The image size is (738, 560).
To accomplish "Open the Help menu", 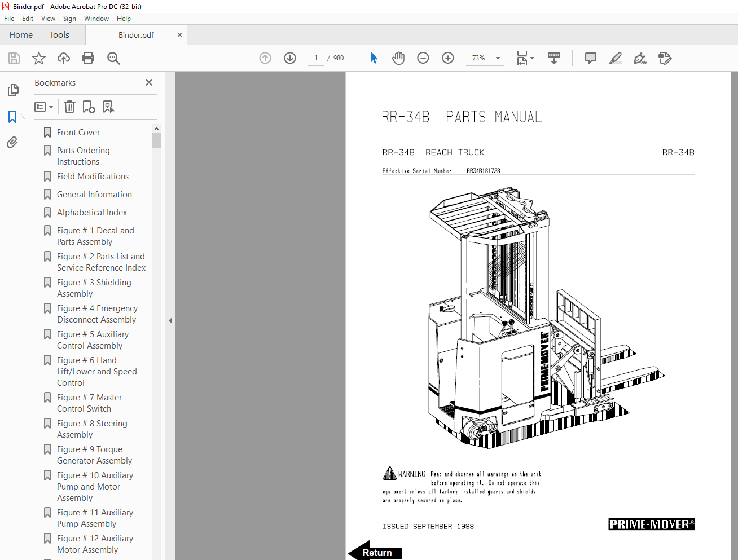I will coord(124,19).
